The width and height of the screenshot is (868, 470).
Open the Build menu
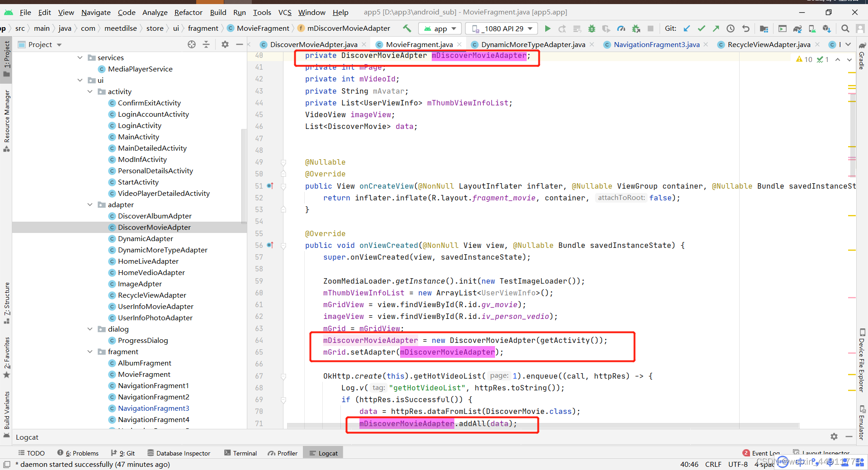point(218,12)
